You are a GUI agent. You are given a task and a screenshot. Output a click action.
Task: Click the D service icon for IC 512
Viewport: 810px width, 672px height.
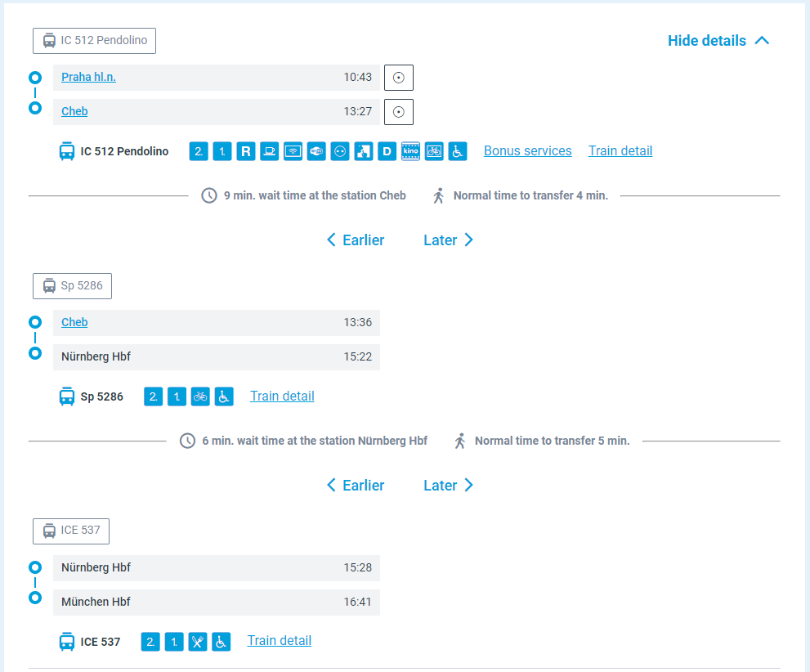click(x=387, y=151)
